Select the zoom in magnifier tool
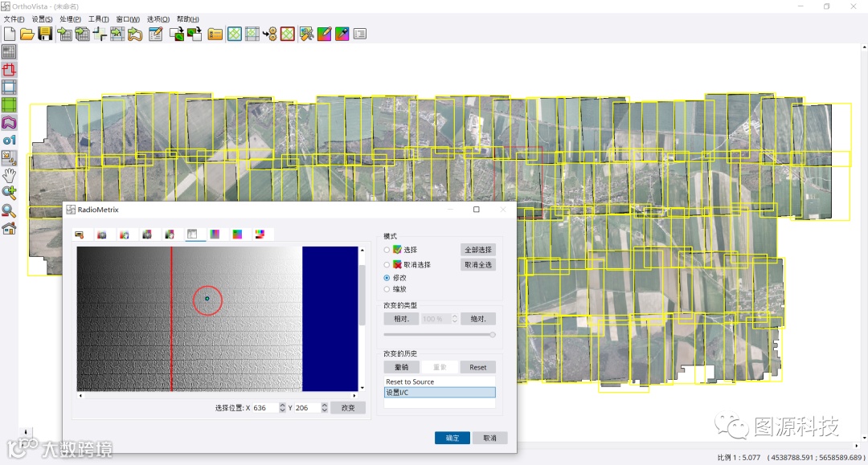Screen dimensions: 868x465 coord(9,193)
